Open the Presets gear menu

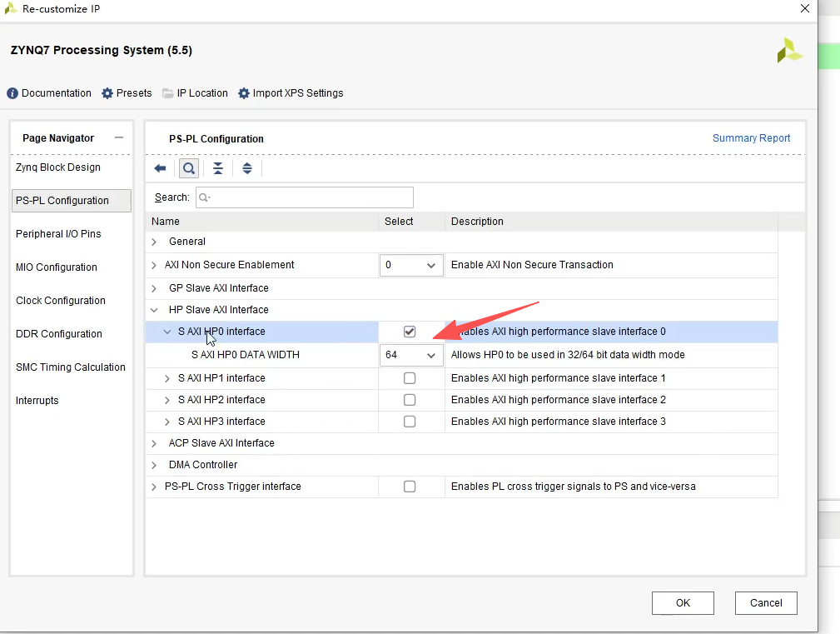[127, 93]
